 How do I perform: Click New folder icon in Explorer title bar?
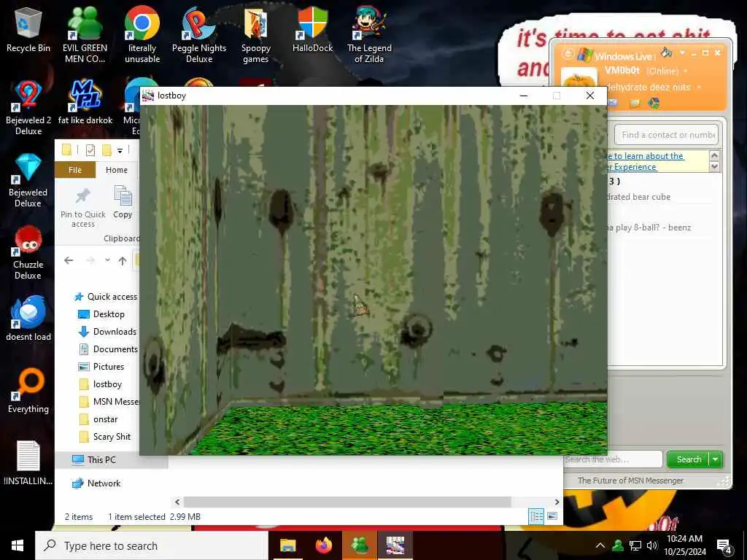pyautogui.click(x=107, y=150)
